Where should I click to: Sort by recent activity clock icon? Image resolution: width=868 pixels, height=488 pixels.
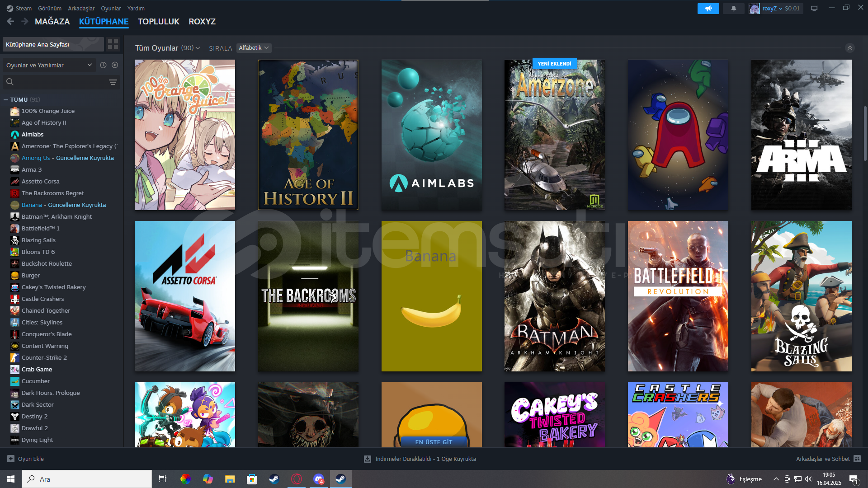tap(103, 65)
